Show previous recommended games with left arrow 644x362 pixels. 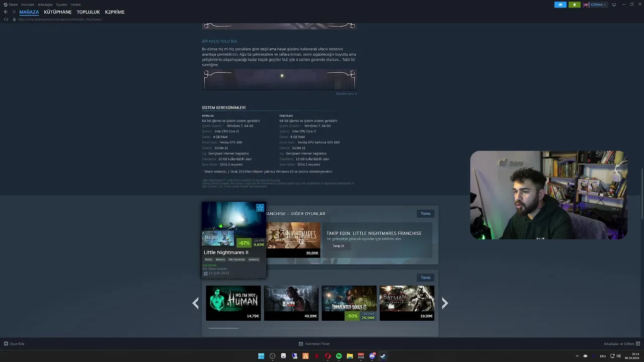click(x=196, y=303)
